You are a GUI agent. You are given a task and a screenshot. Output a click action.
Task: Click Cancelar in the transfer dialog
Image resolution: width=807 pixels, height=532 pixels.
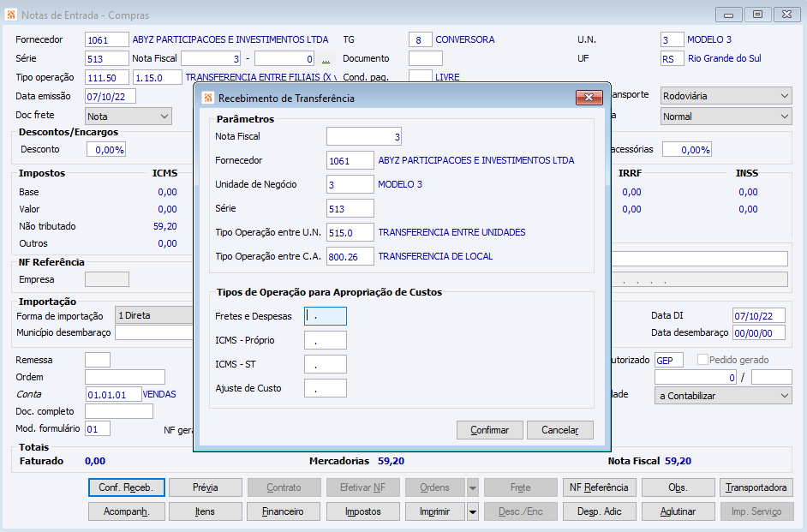tap(560, 430)
